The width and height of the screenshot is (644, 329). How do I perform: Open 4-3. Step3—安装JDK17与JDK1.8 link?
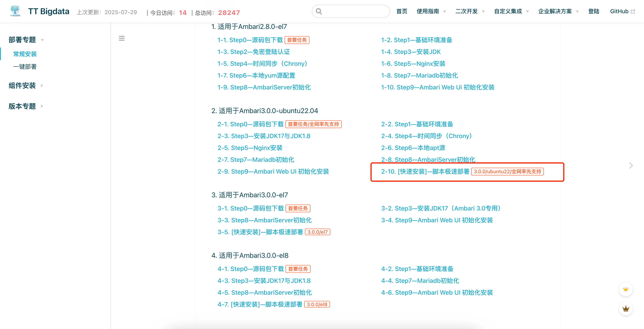point(264,281)
